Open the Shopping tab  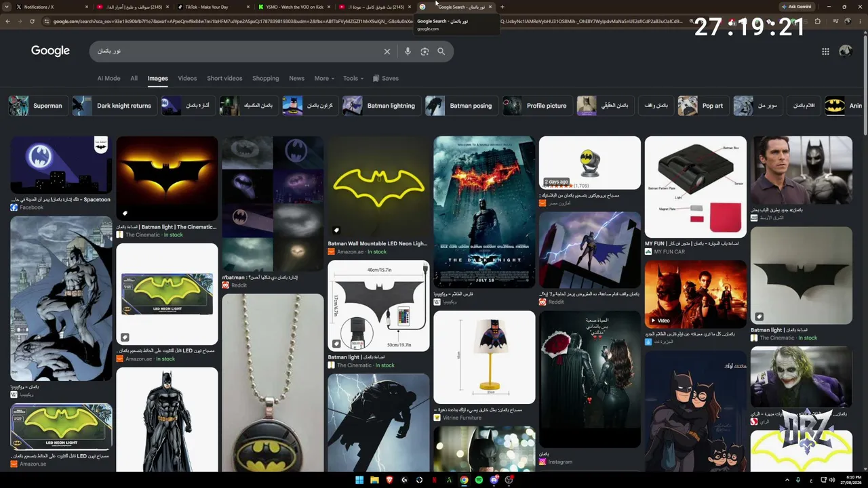[x=265, y=78]
